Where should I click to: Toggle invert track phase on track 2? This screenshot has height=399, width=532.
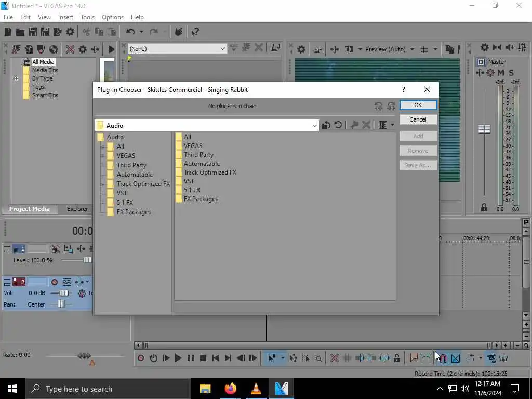[67, 282]
